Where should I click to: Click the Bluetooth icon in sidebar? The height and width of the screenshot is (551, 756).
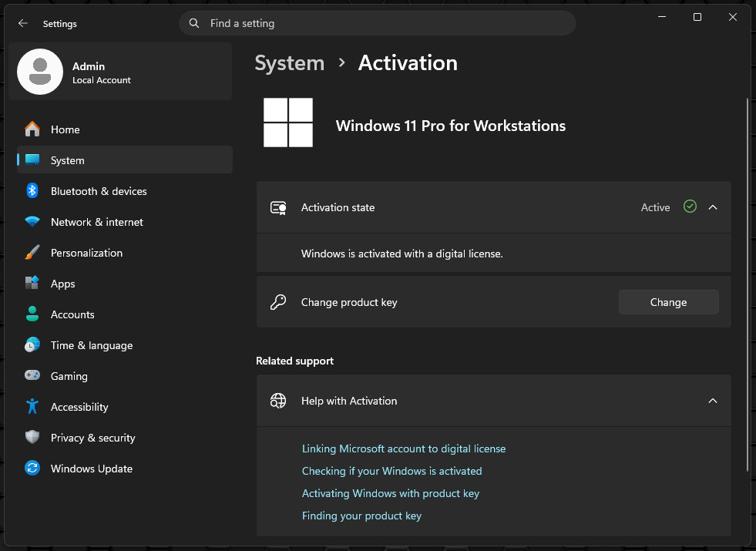pyautogui.click(x=32, y=191)
